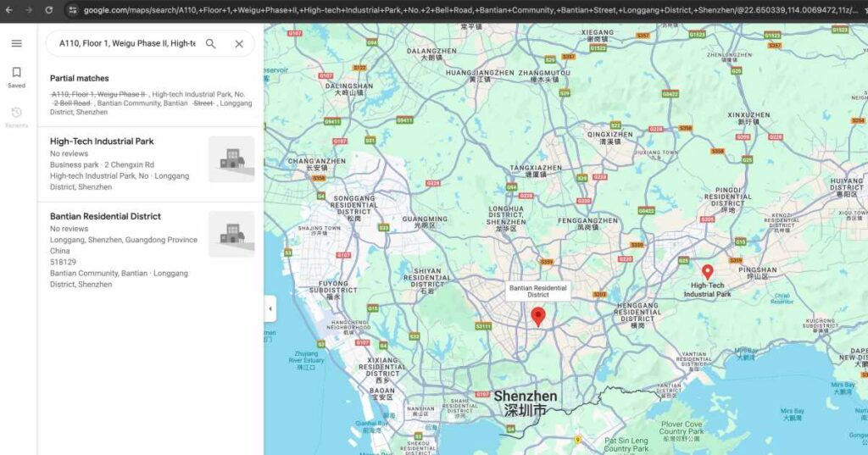Click the Pat Sin Leng Country Park label

(626, 445)
